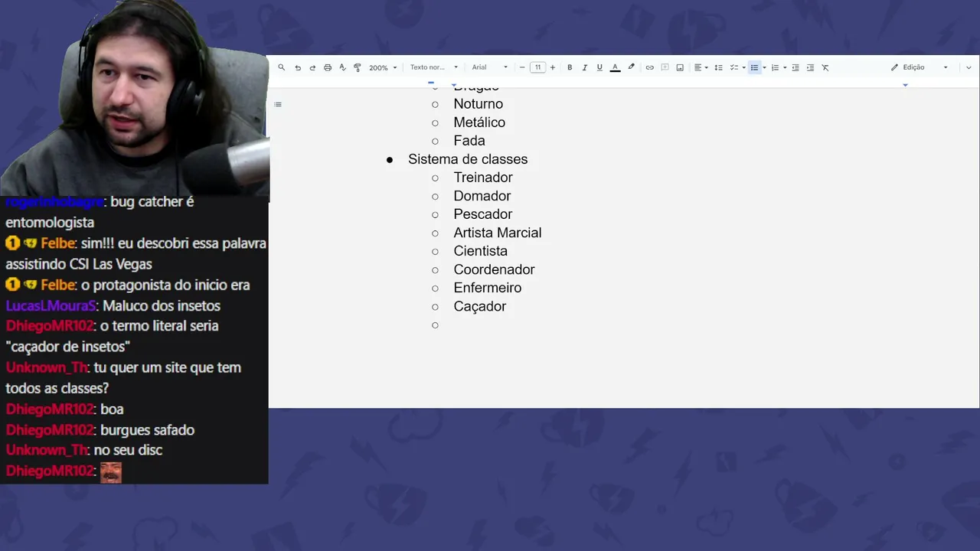Run spelling and grammar check
Screen dimensions: 980x551
(342, 67)
